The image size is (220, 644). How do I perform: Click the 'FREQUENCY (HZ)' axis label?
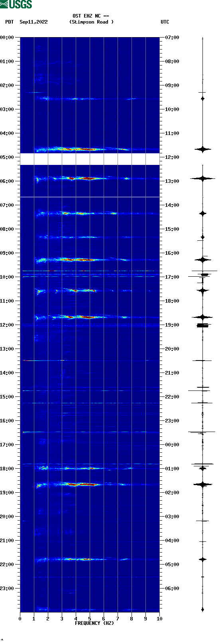coord(94,623)
